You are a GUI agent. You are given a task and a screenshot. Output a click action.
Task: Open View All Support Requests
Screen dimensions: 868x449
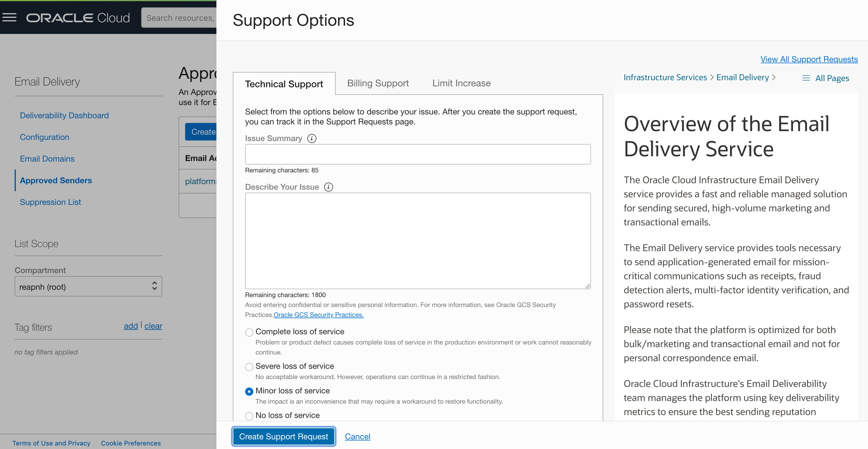click(809, 59)
